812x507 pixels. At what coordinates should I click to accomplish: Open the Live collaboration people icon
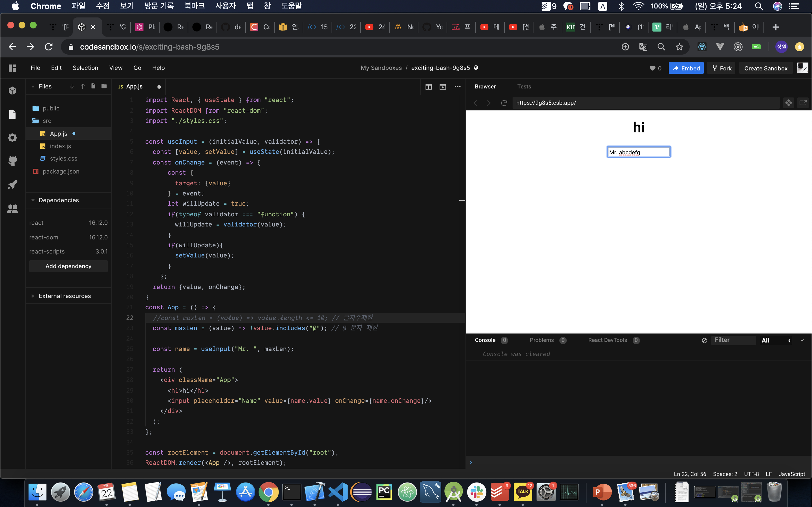coord(12,208)
